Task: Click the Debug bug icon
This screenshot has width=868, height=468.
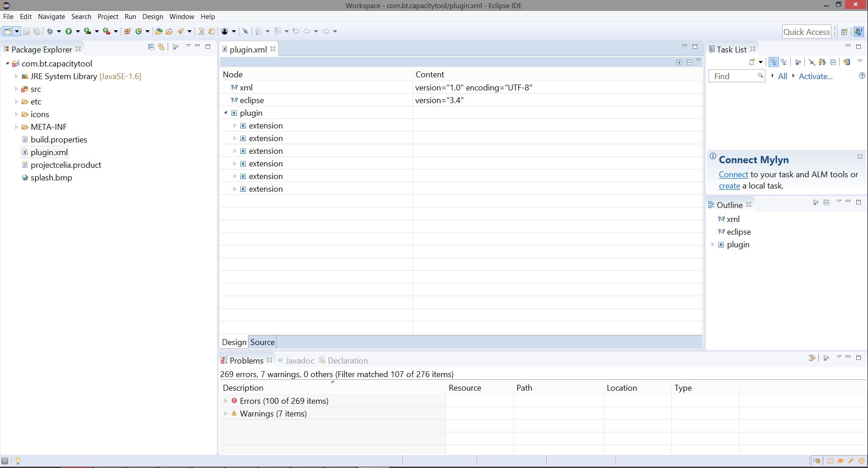Action: 50,31
